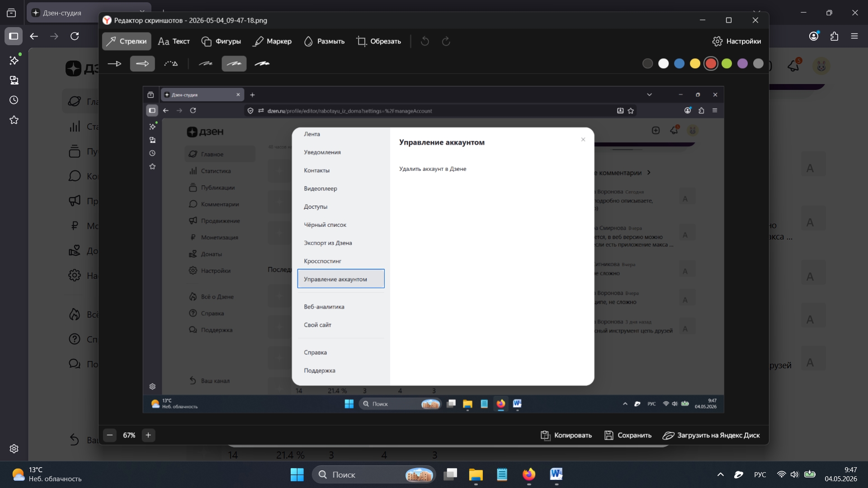The image size is (868, 488).
Task: Select the Текст tool in the editor
Action: [x=174, y=41]
